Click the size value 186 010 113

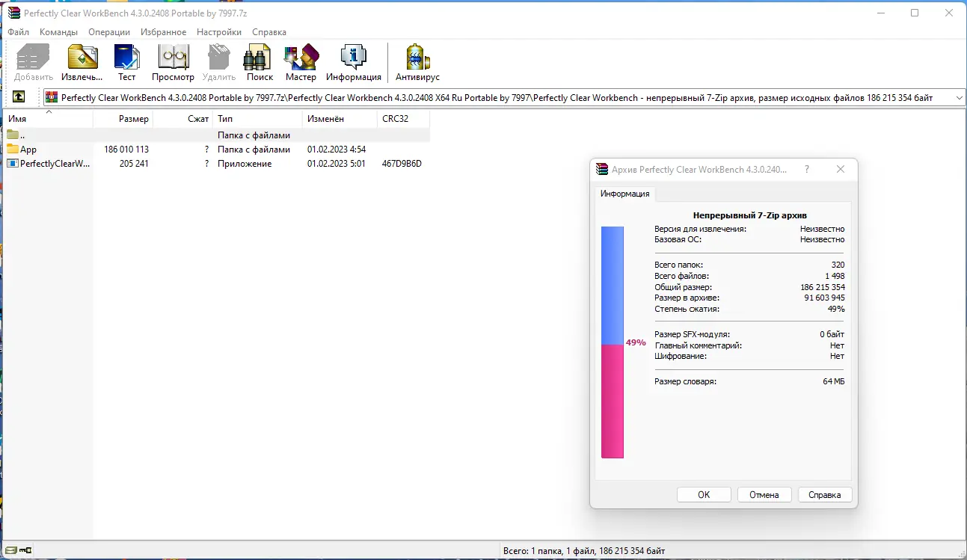[x=126, y=150]
